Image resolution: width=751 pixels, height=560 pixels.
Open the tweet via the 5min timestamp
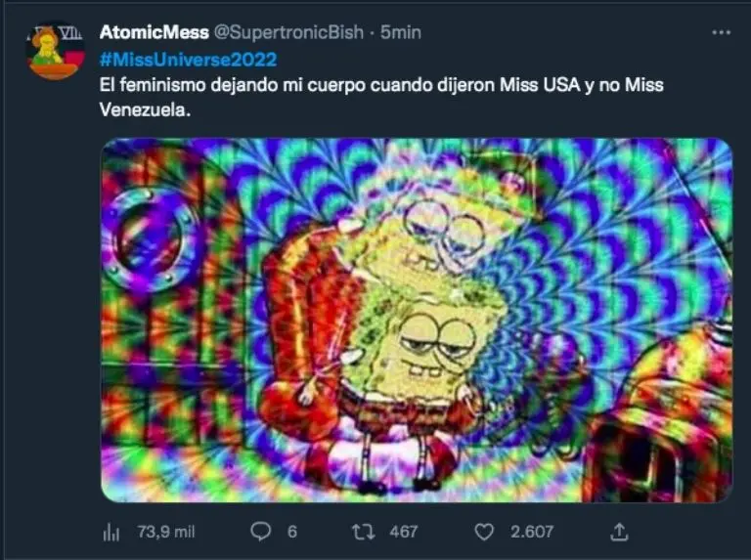point(401,32)
